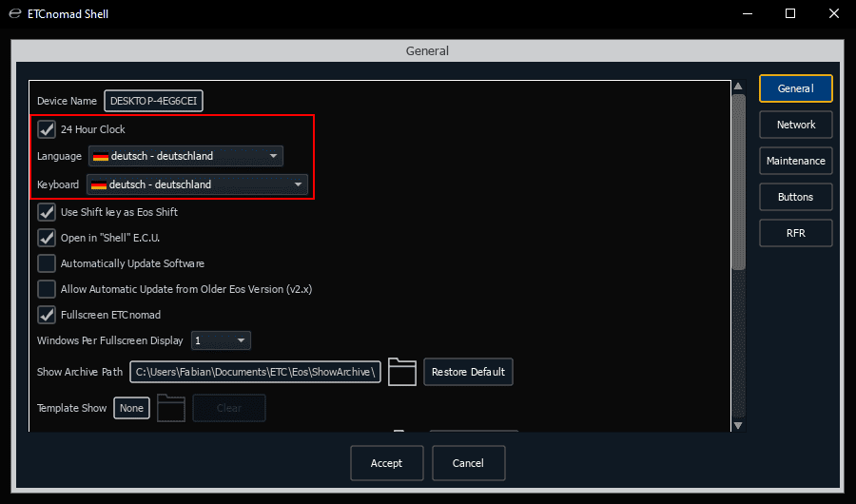Image resolution: width=856 pixels, height=504 pixels.
Task: Open the Maintenance tab
Action: pos(795,161)
